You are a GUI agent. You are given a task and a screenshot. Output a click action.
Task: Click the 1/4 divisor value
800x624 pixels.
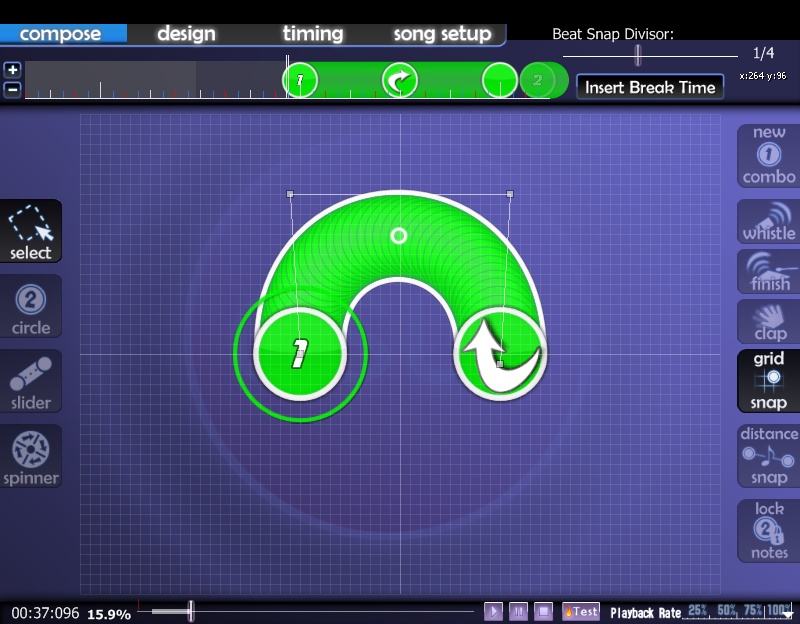click(x=763, y=53)
